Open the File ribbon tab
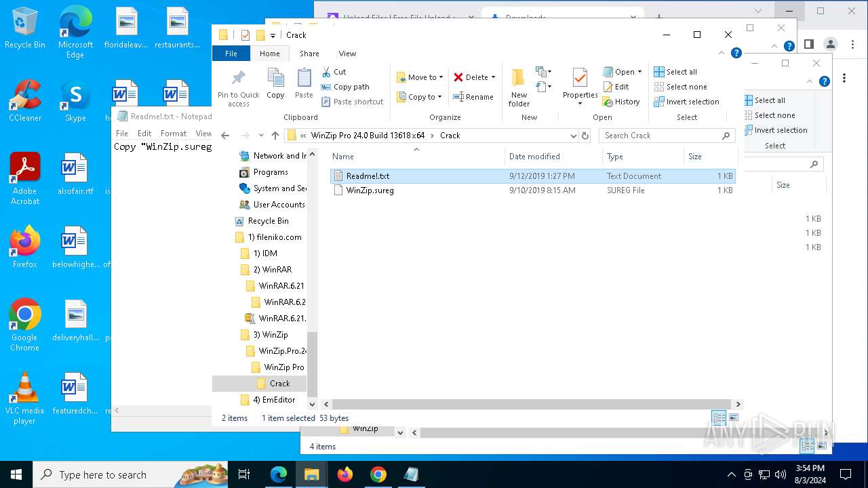Viewport: 868px width, 488px height. (x=231, y=54)
